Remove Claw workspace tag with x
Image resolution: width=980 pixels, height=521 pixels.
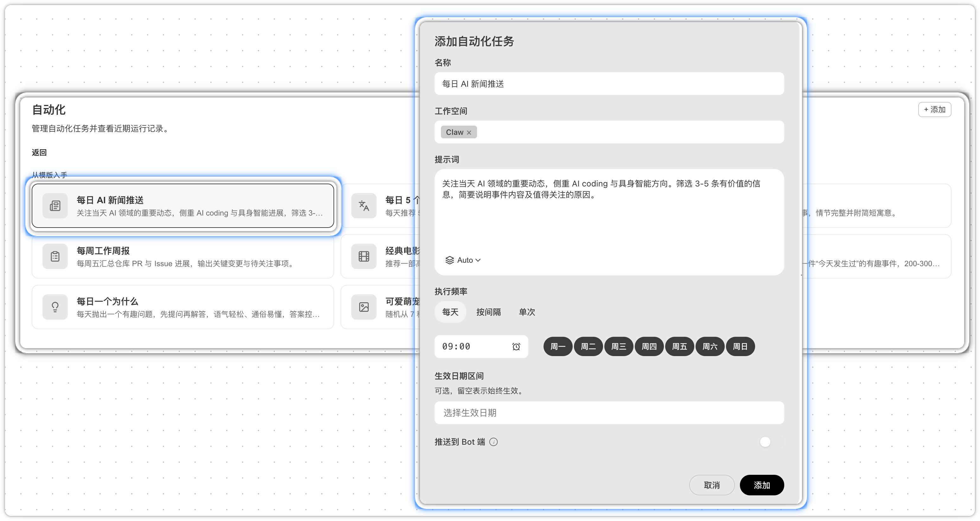[469, 133]
